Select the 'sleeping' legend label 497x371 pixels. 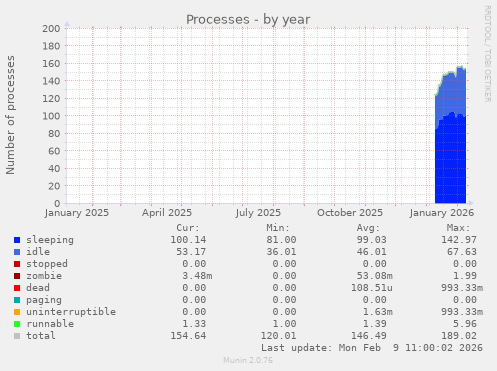[50, 240]
